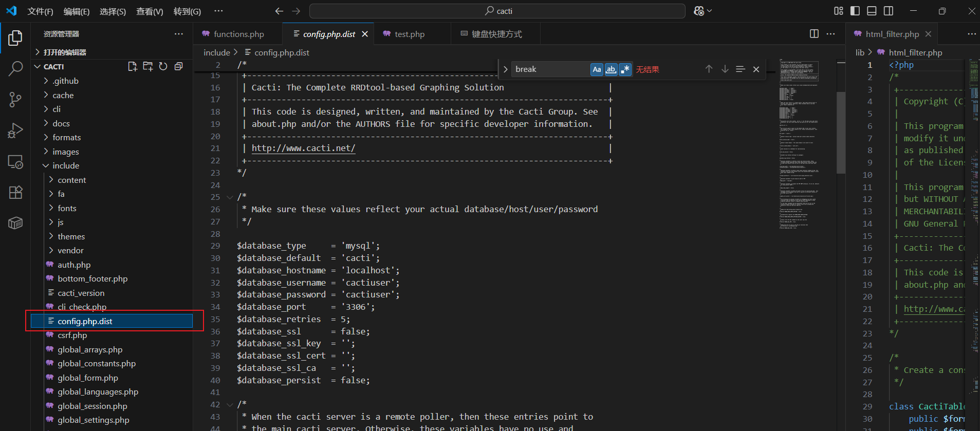Expand the replace row in the find widget
980x431 pixels.
pyautogui.click(x=505, y=69)
